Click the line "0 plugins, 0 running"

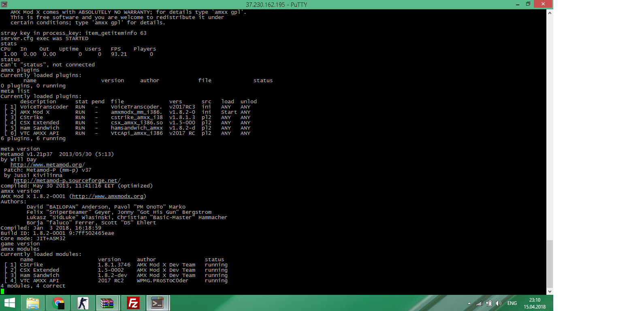33,86
